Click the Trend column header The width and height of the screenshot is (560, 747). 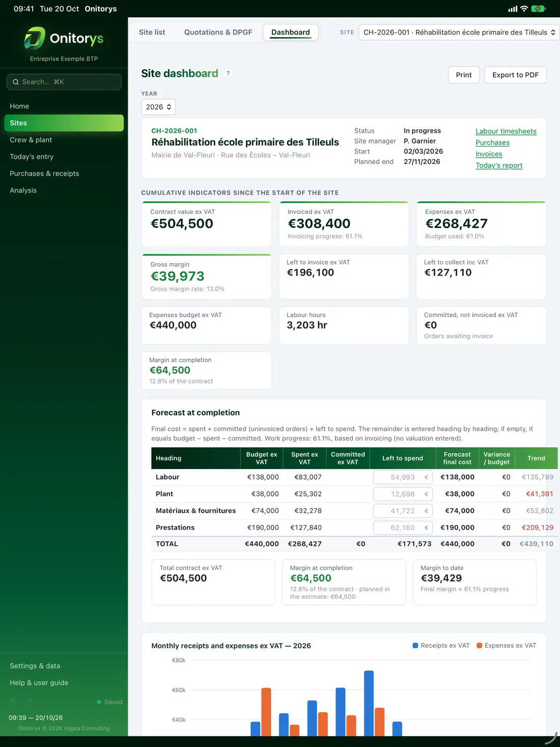click(x=536, y=458)
